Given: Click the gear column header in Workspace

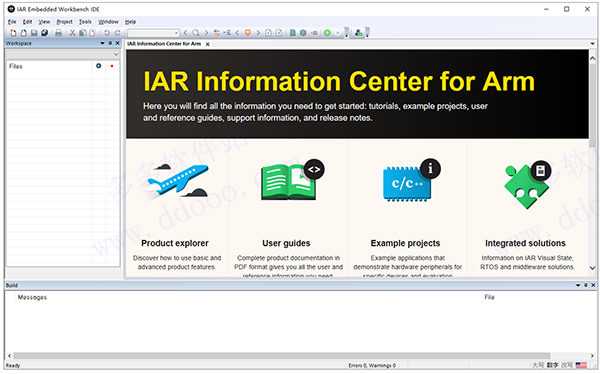Looking at the screenshot, I should 99,66.
